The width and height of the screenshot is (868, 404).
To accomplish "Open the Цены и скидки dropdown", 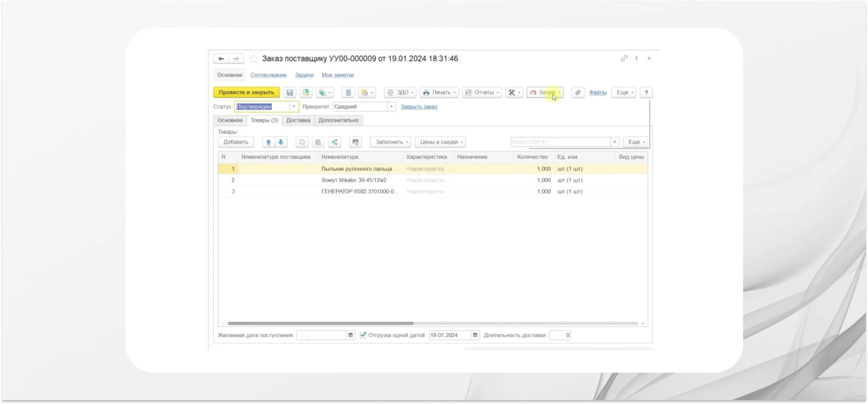I will coord(440,142).
